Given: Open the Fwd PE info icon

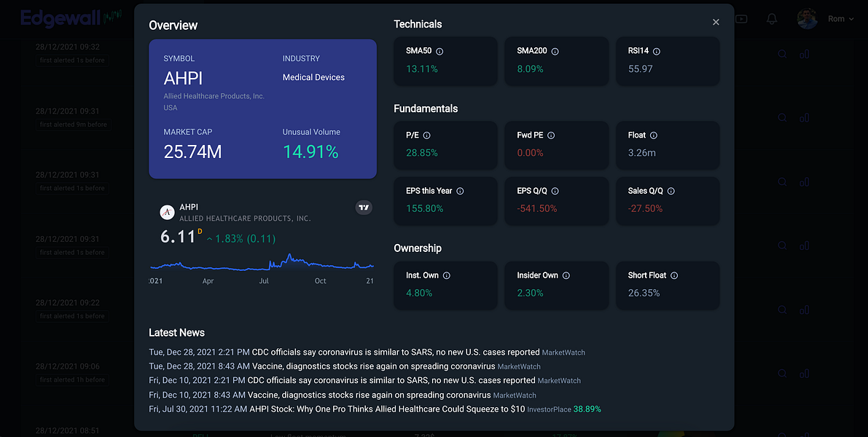Looking at the screenshot, I should 551,135.
